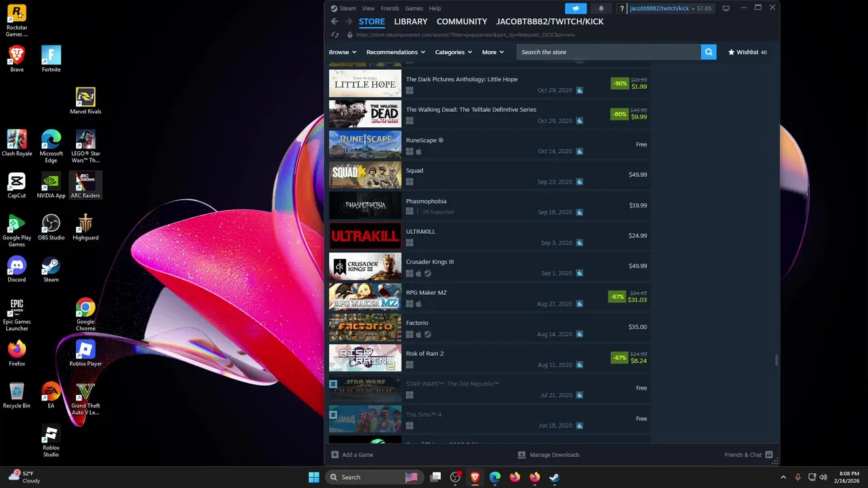Expand the More dropdown
868x488 pixels.
click(x=493, y=52)
